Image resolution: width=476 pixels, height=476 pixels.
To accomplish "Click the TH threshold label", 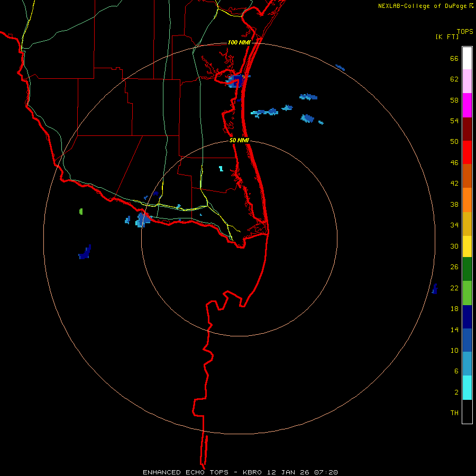I will (454, 413).
